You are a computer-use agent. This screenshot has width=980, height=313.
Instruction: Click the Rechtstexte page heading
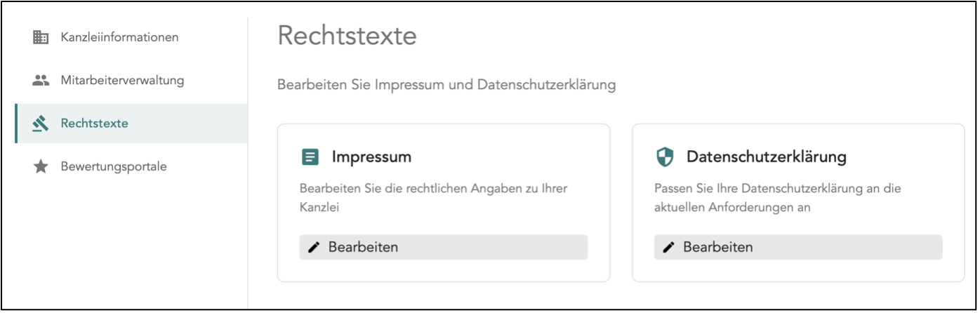pyautogui.click(x=347, y=36)
